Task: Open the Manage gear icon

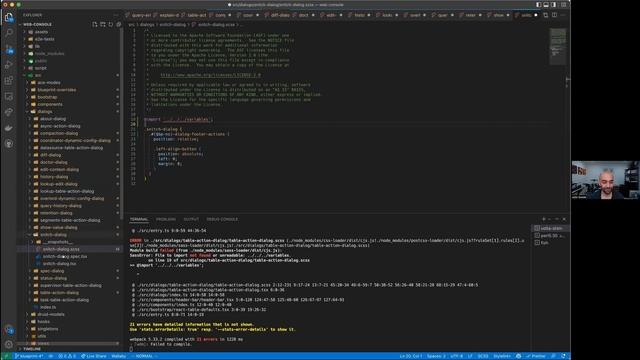Action: pos(9,344)
